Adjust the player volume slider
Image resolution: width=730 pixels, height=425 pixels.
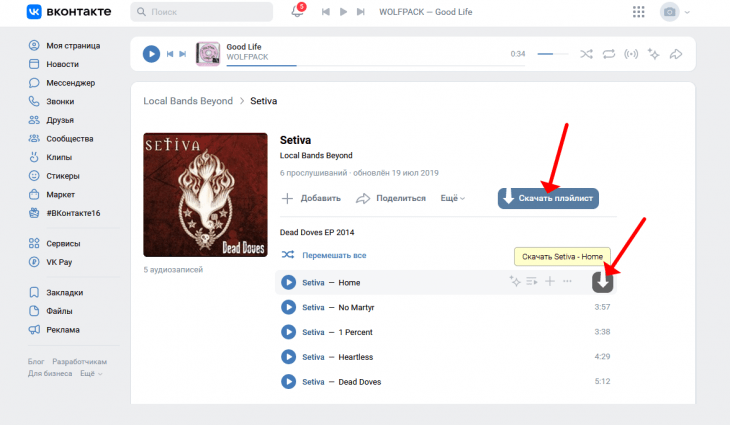point(553,54)
